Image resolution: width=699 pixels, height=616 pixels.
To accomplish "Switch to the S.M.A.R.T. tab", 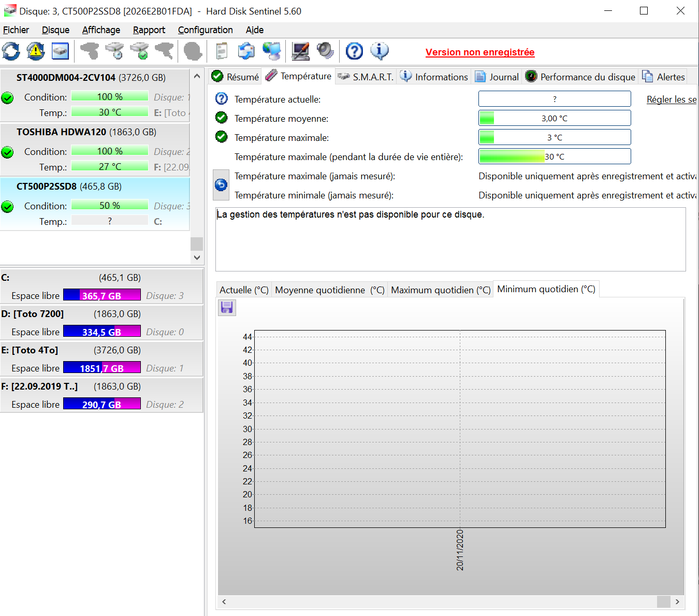I will (366, 77).
